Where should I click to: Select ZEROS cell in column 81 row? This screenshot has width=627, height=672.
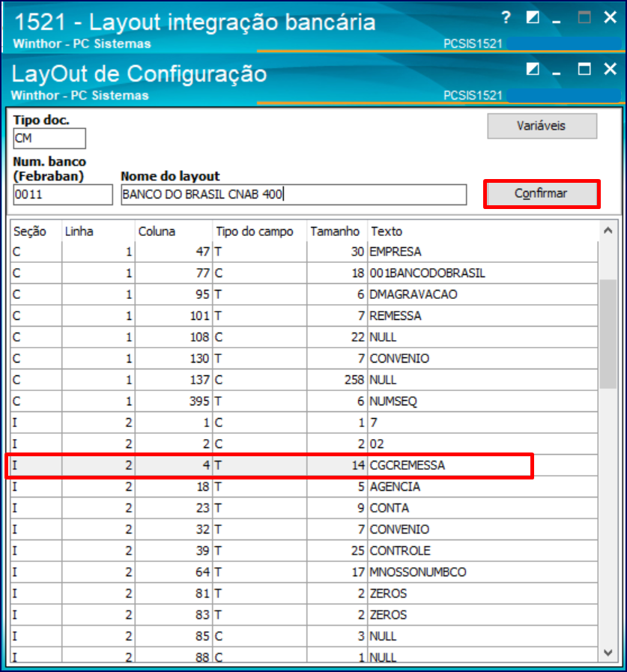click(482, 593)
